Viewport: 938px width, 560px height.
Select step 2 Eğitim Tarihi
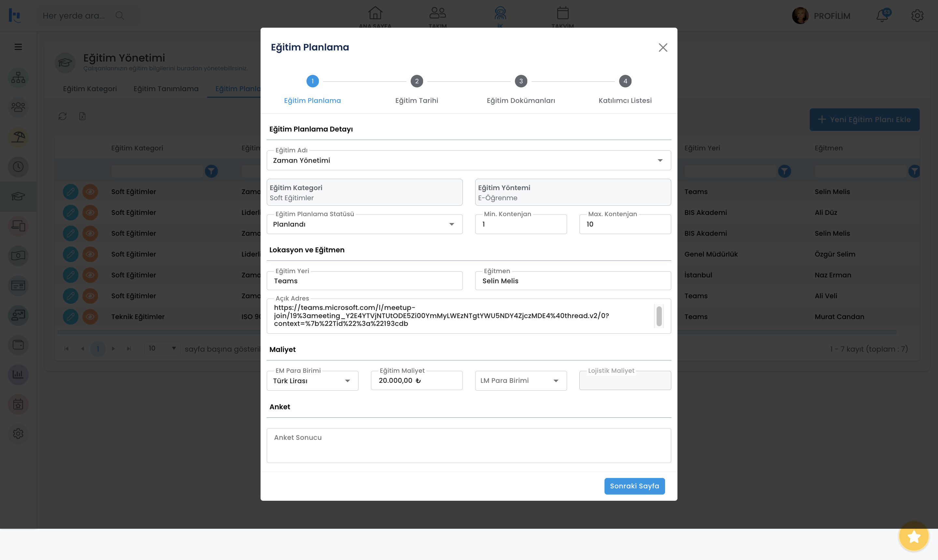coord(416,81)
